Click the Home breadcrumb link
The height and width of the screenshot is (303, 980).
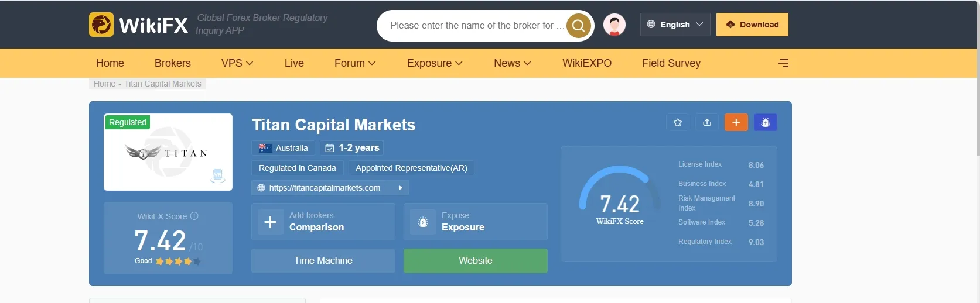pos(104,84)
